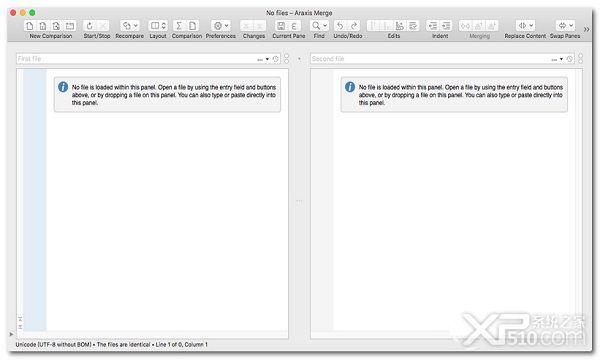
Task: Open the Replace Content dropdown
Action: (x=525, y=26)
